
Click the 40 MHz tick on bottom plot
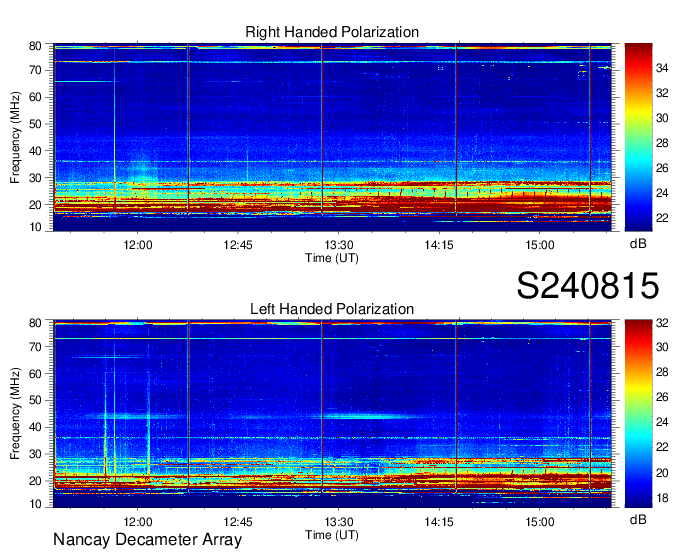tap(36, 427)
